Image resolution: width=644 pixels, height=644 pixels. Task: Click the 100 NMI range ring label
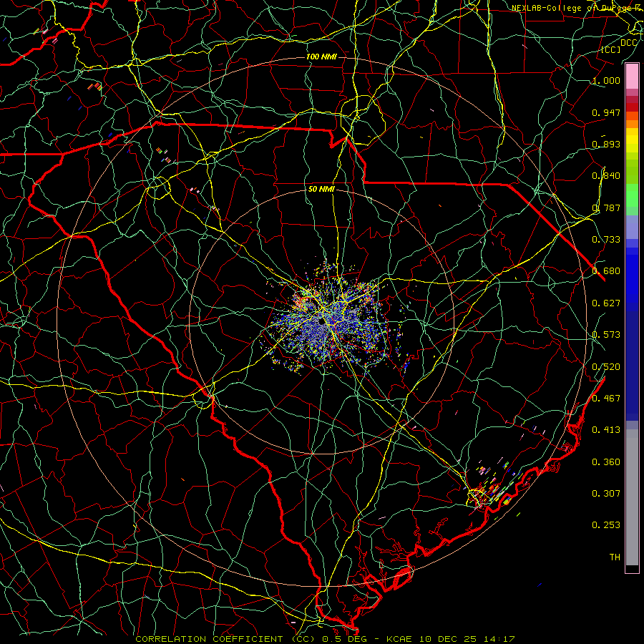click(321, 57)
